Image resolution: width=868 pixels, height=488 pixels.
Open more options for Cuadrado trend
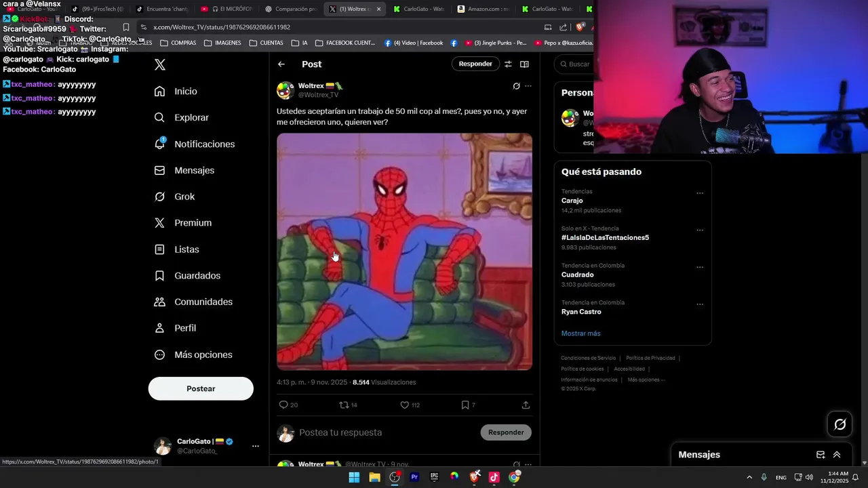tap(700, 267)
